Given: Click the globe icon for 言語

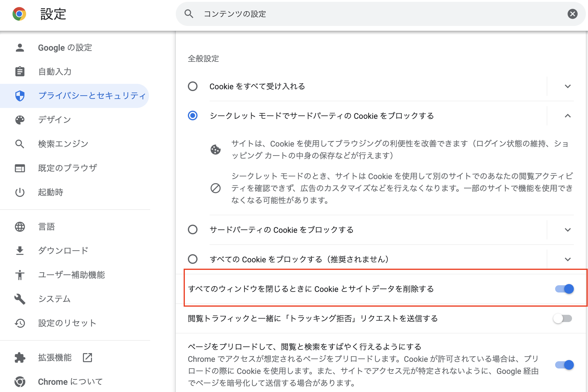Looking at the screenshot, I should pyautogui.click(x=20, y=227).
